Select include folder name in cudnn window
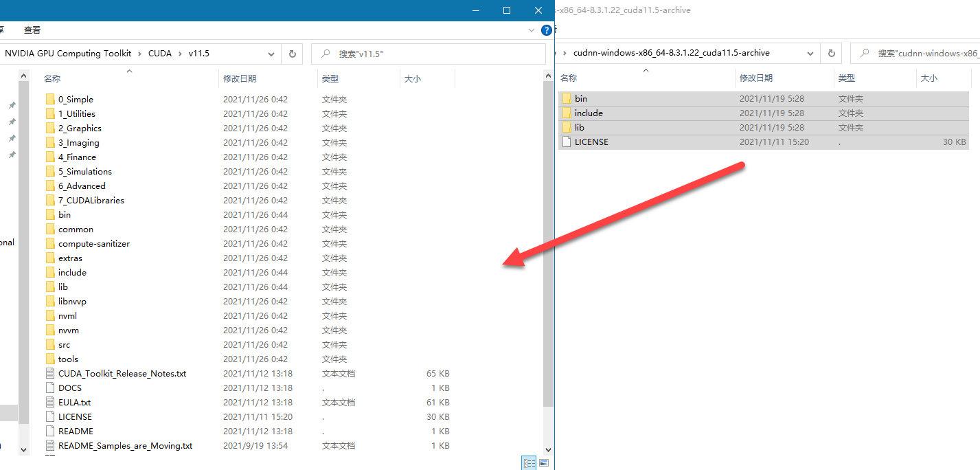980x470 pixels. (589, 113)
